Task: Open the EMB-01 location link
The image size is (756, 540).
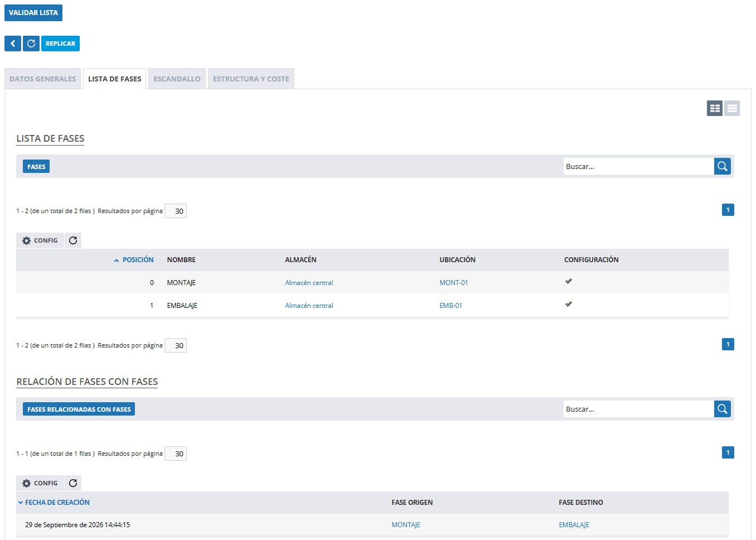Action: (451, 306)
